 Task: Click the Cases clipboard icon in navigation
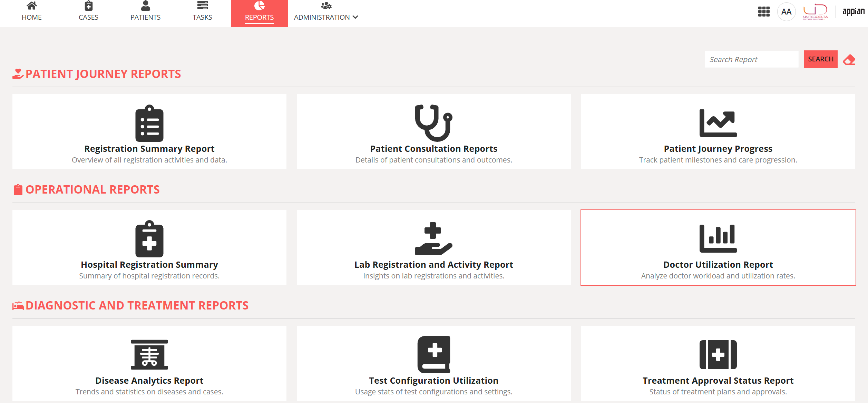[89, 6]
